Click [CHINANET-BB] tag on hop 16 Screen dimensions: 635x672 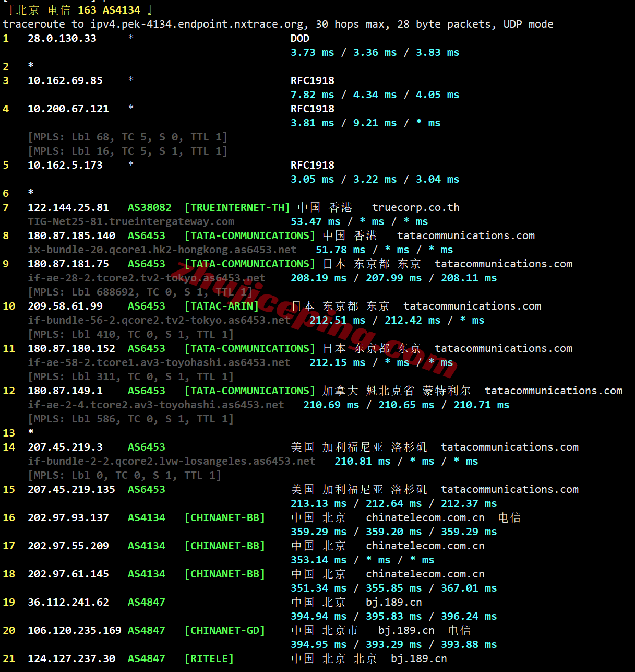point(225,517)
